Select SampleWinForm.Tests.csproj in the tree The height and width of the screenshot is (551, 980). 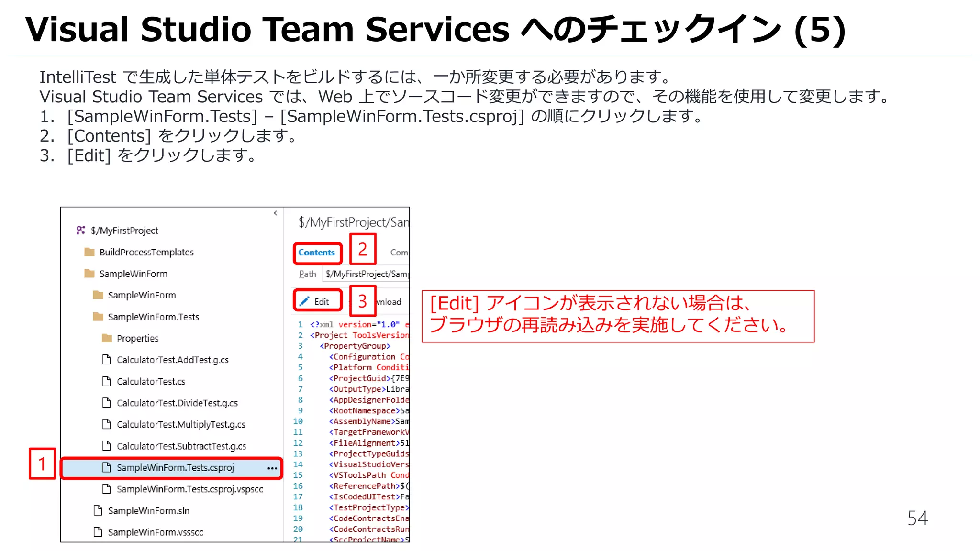click(172, 467)
